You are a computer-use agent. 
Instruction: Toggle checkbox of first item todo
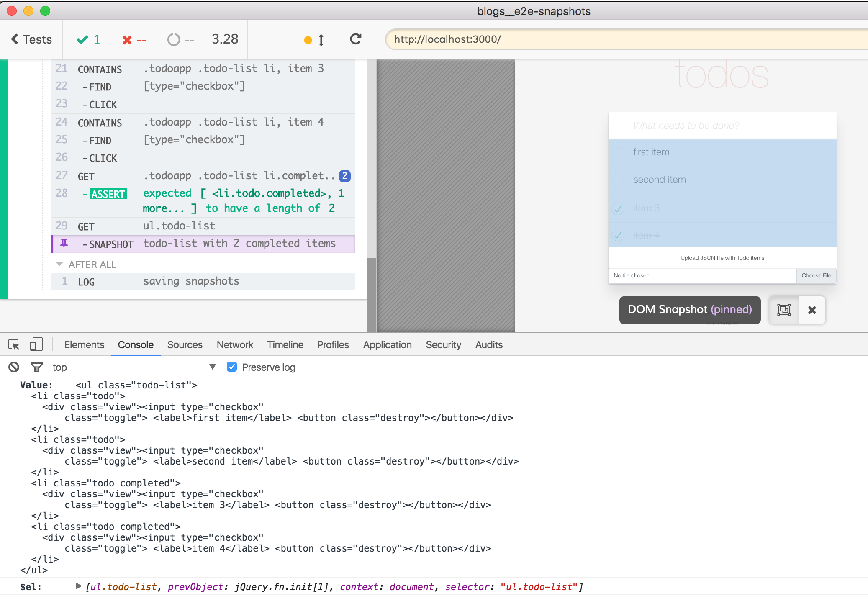[618, 152]
